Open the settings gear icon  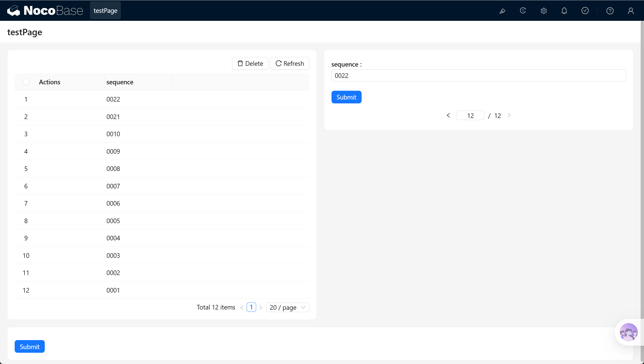click(x=544, y=11)
